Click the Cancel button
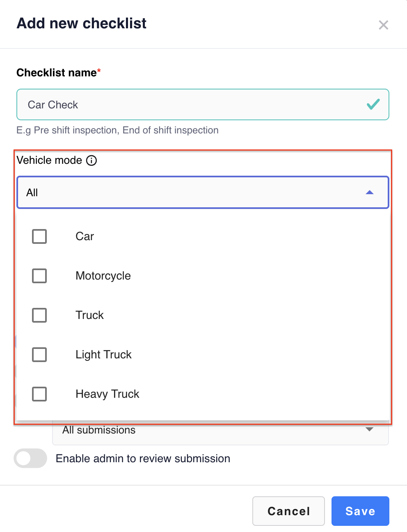Viewport: 407px width, 532px height. 288,511
